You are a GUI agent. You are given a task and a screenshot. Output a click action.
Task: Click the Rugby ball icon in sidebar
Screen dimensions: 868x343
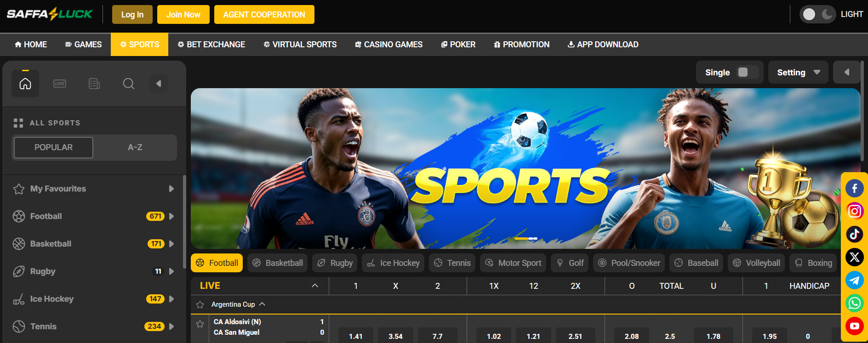(19, 271)
